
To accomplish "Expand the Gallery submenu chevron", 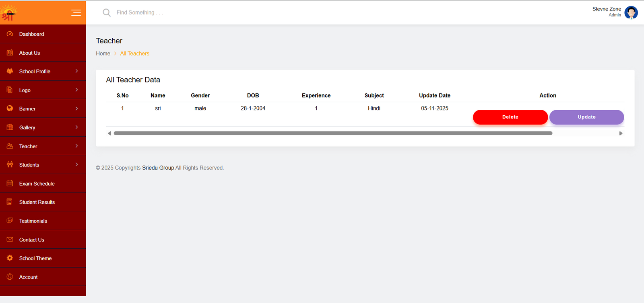I will [x=76, y=127].
